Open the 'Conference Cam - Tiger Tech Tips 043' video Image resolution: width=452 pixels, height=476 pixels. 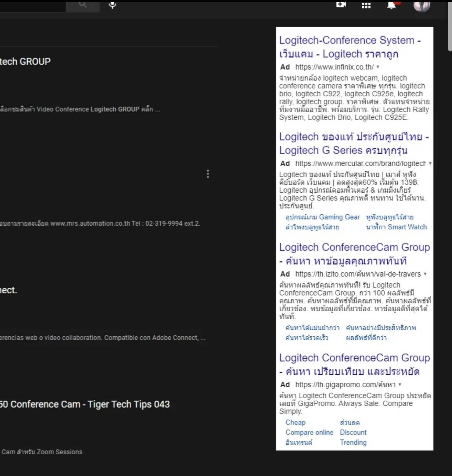tap(85, 404)
